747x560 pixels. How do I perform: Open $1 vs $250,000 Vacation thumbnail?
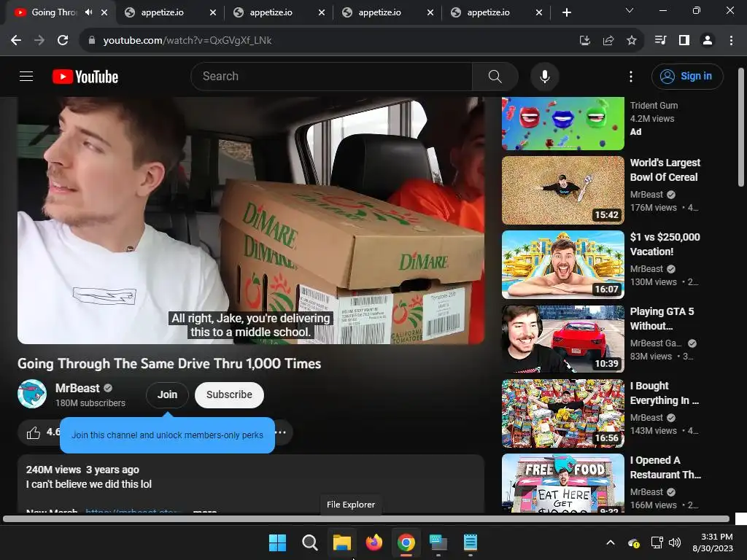coord(562,264)
